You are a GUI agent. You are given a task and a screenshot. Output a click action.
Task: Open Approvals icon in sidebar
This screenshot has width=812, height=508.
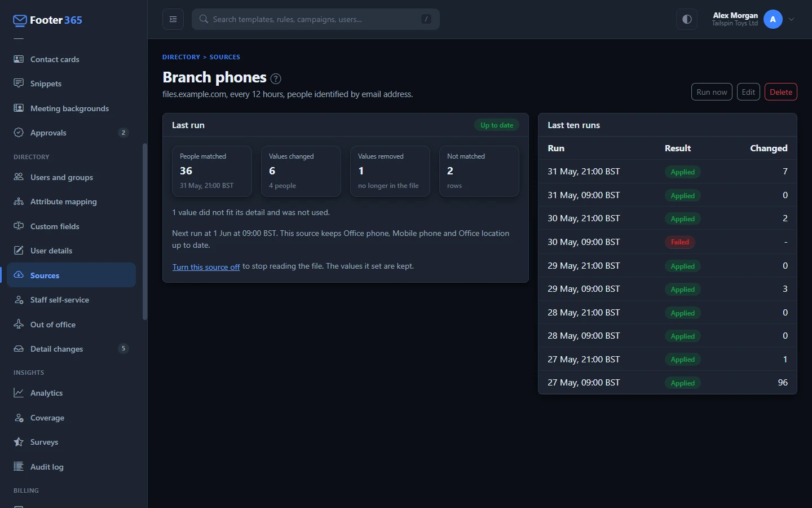coord(19,133)
